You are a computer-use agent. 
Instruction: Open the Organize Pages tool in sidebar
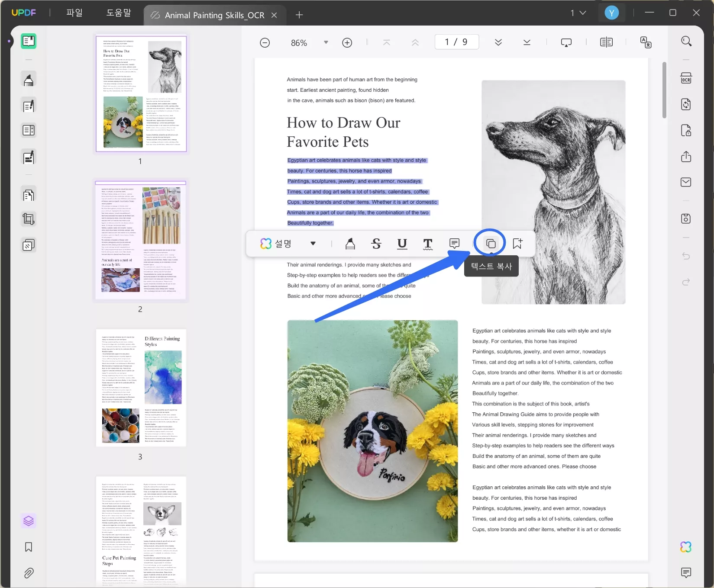pos(29,130)
